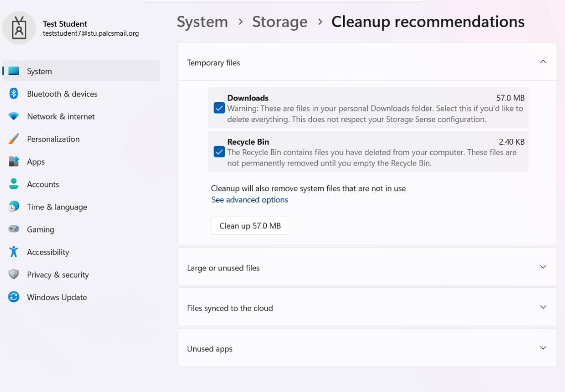Uncheck the Recycle Bin checkbox

219,152
